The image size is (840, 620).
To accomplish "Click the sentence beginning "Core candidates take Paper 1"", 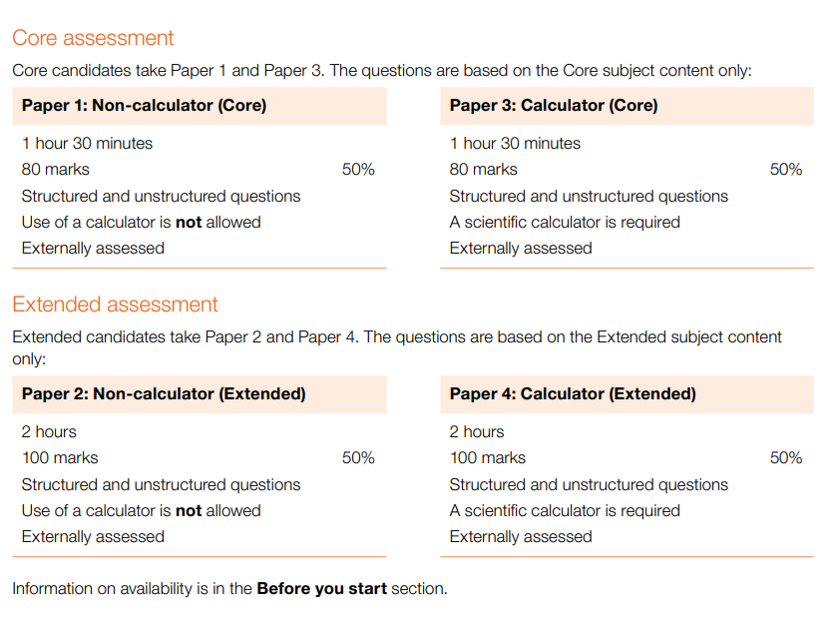I will point(381,71).
